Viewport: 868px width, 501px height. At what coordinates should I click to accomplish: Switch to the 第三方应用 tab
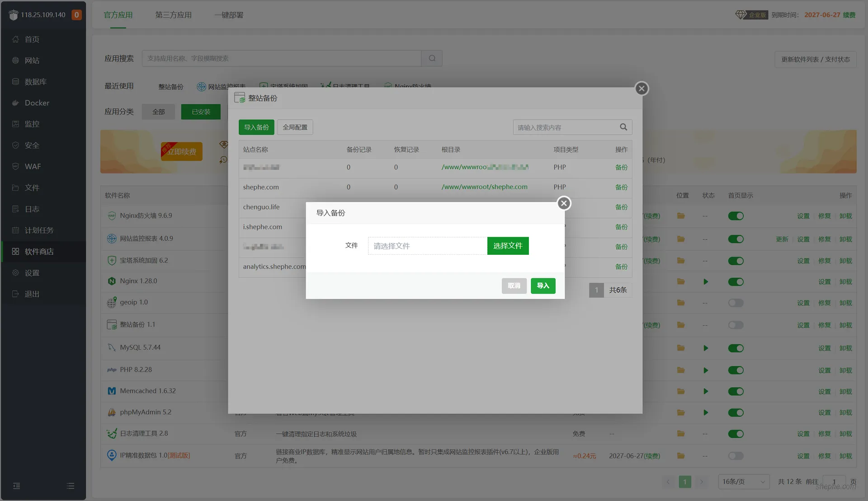[173, 15]
